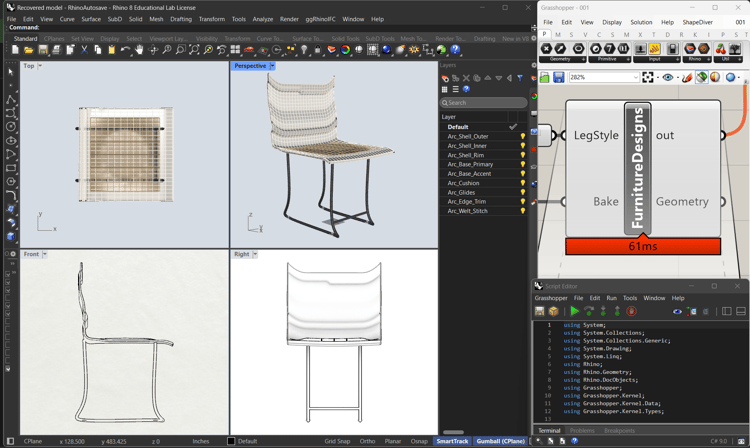The height and width of the screenshot is (448, 750).
Task: Switch to the Problems tab in Script Editor
Action: point(582,431)
